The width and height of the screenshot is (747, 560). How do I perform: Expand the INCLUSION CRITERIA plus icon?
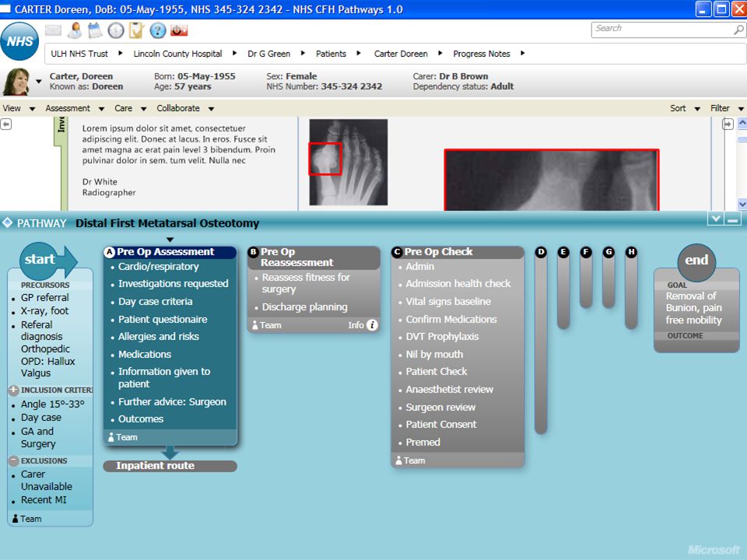pyautogui.click(x=13, y=390)
